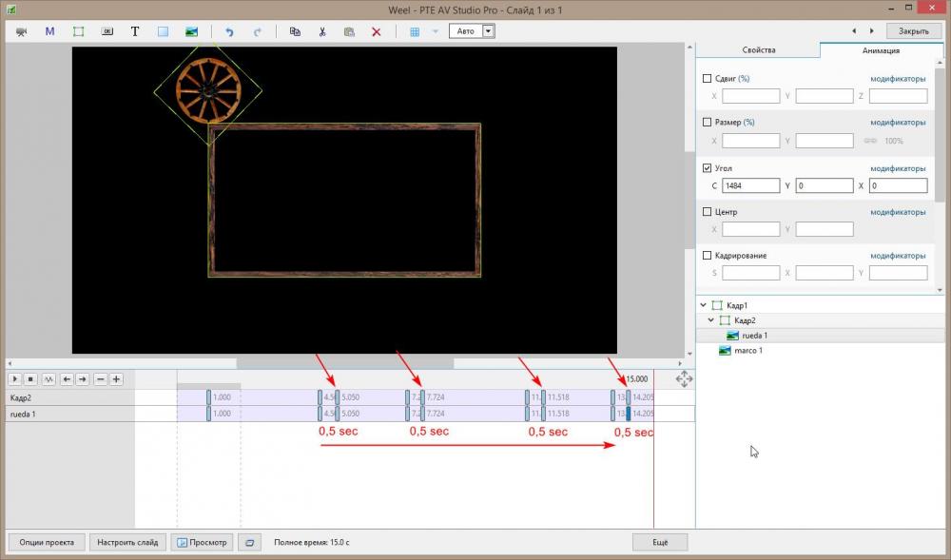Open модификаторы link for Сдвиг
951x560 pixels.
pyautogui.click(x=898, y=79)
